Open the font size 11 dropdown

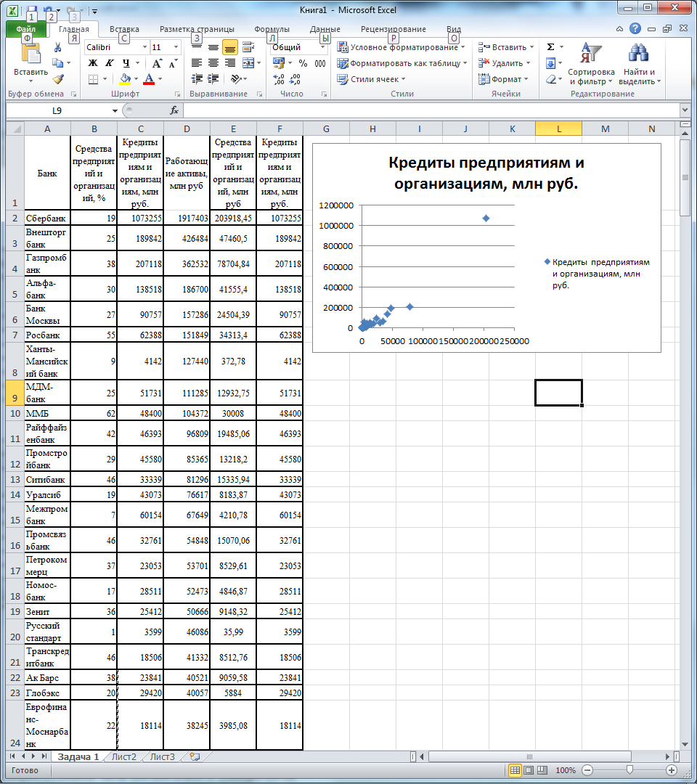[x=176, y=47]
